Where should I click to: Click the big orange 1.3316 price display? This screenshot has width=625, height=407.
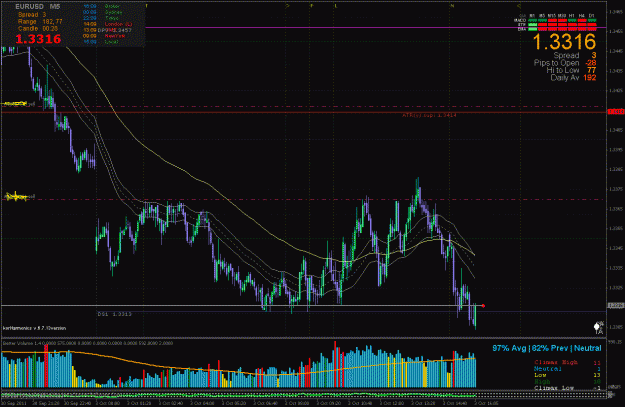pos(564,42)
